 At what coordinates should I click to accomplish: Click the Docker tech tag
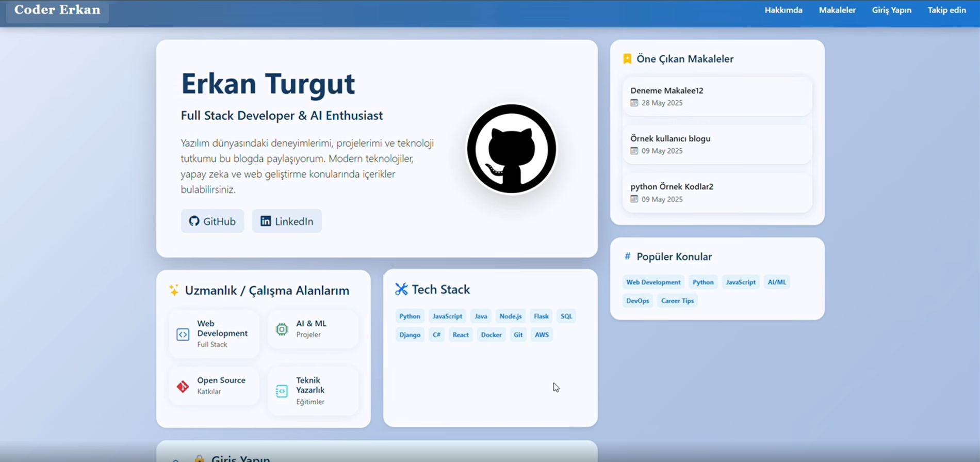click(x=491, y=334)
